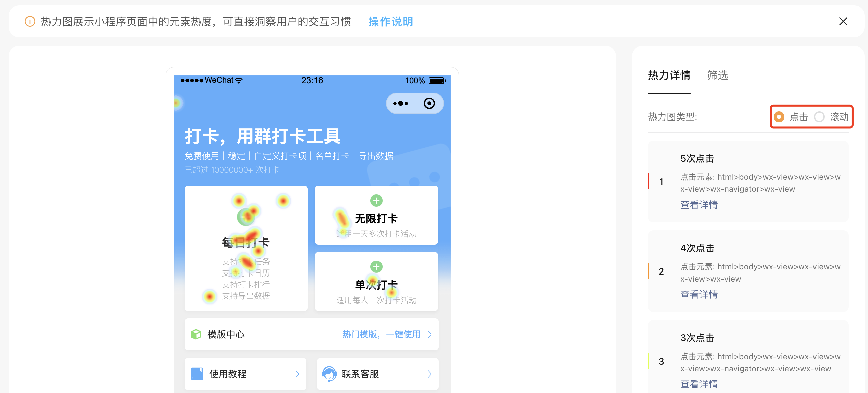Switch to the 筛选 tab
Viewport: 868px width, 393px height.
(717, 75)
